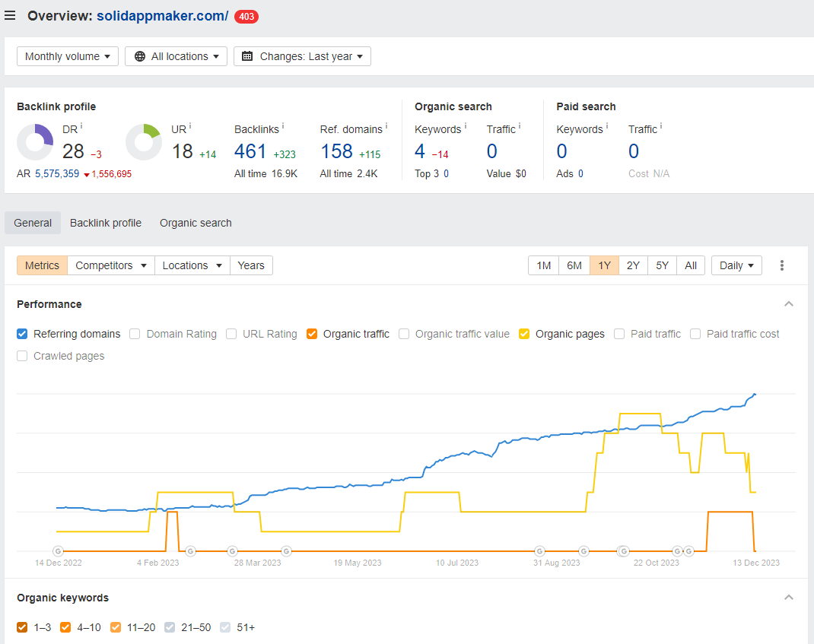Click the paid search Keywords value 0

[561, 151]
